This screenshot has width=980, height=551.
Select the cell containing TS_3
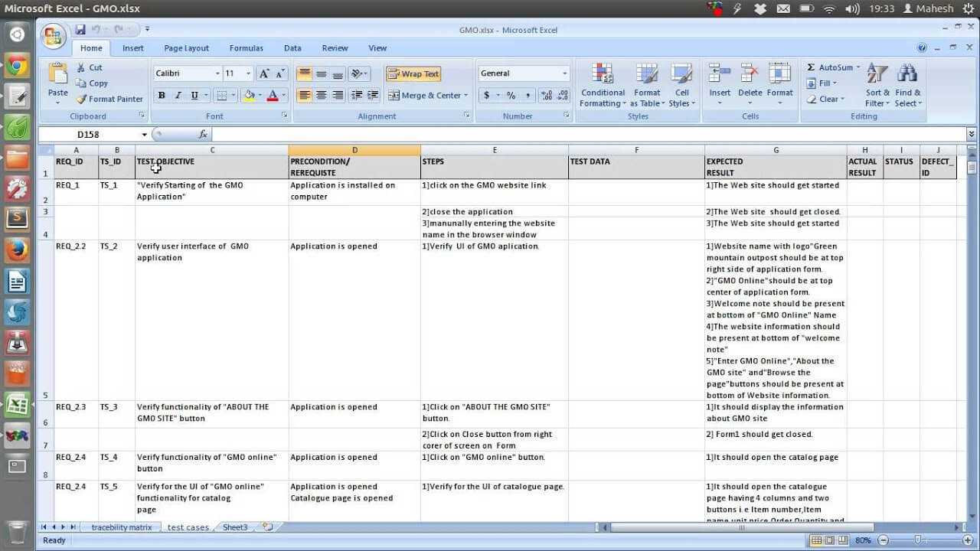click(116, 414)
